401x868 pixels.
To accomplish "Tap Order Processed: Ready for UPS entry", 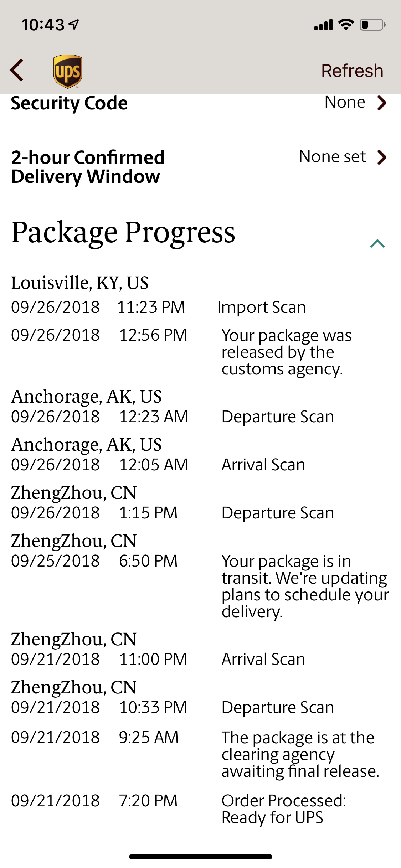I will 284,809.
